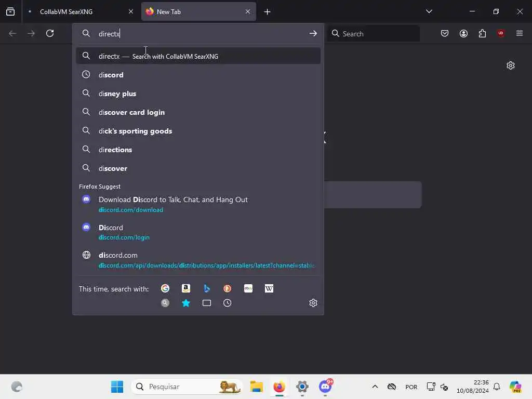Screen dimensions: 532x399
Task: Open the clock showing 22:36
Action: click(473, 387)
